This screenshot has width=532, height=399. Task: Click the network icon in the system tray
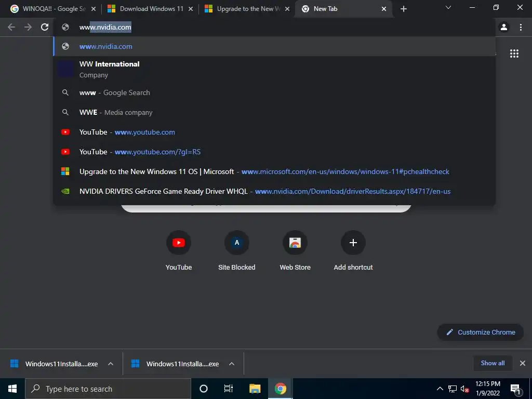[x=453, y=389]
